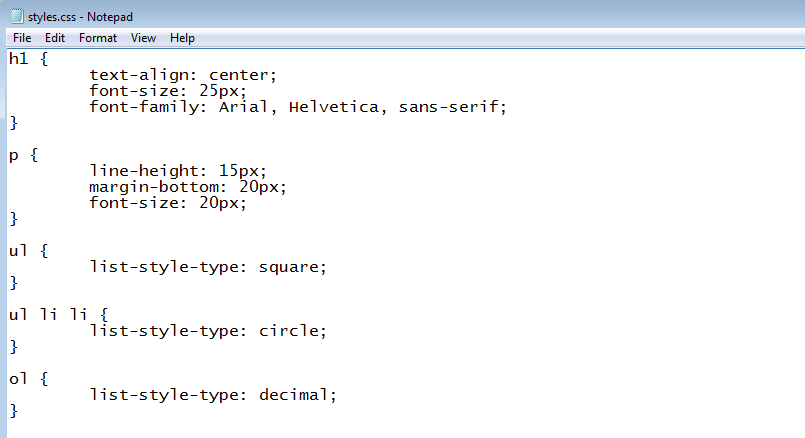Open the Help menu

click(182, 38)
